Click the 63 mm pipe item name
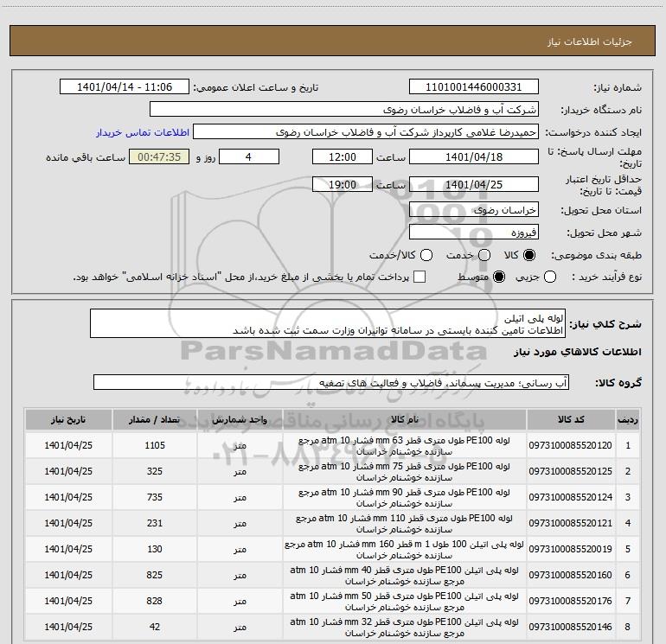 click(404, 446)
